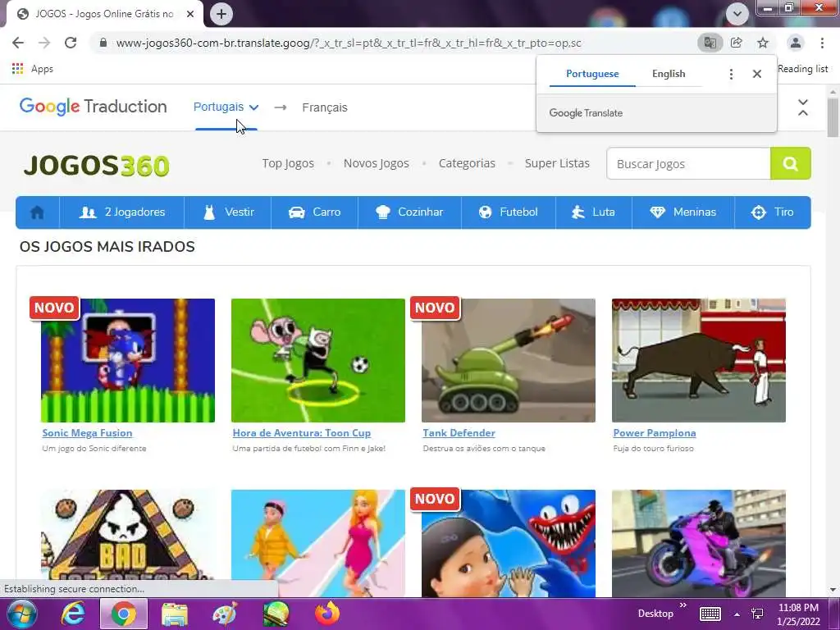This screenshot has width=840, height=630.
Task: Open Paint from the taskbar
Action: 225,614
